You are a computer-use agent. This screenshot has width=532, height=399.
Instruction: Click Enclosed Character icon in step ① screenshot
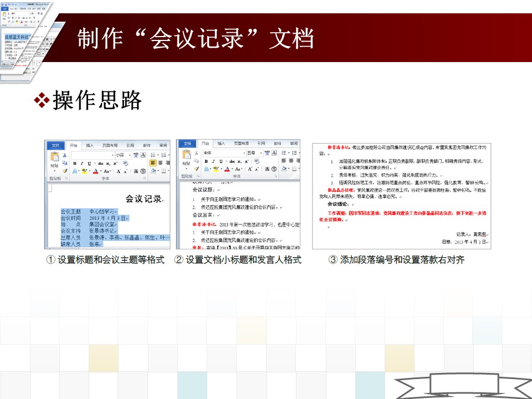[x=143, y=171]
